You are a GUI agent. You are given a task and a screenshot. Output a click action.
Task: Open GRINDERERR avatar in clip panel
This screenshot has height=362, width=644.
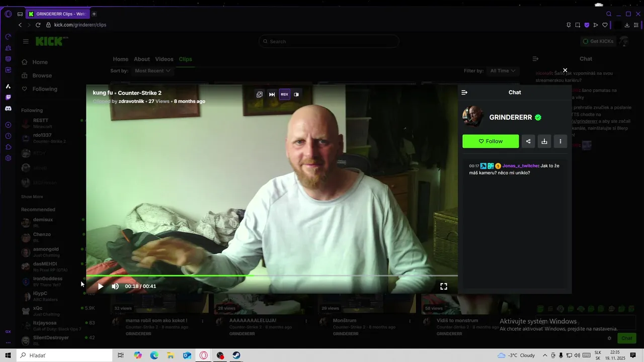coord(473,117)
